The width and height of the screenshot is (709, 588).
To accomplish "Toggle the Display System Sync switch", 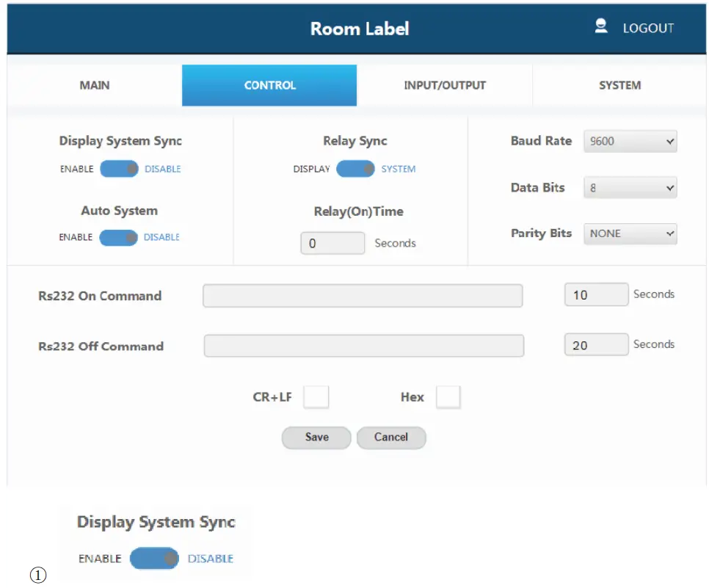I will (119, 169).
